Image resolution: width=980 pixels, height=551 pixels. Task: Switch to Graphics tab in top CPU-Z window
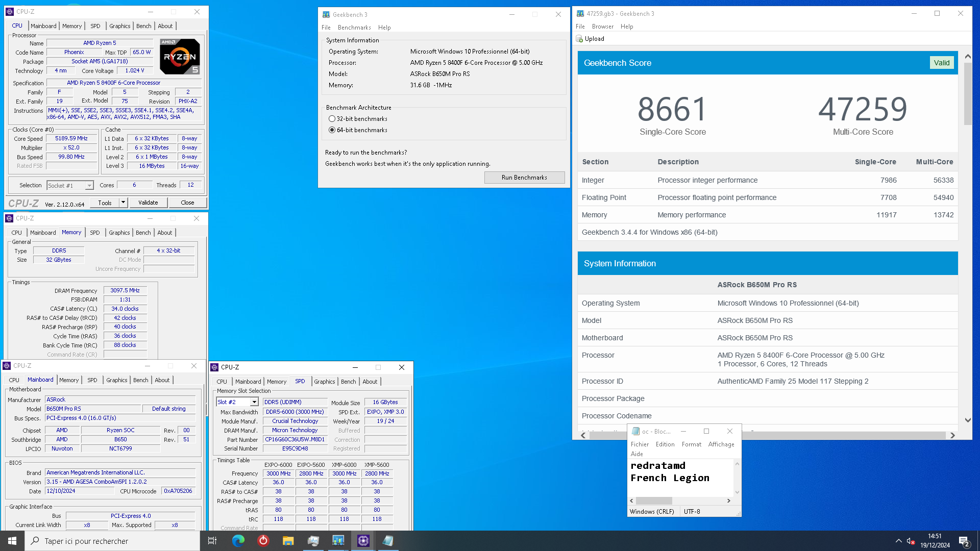click(x=120, y=26)
